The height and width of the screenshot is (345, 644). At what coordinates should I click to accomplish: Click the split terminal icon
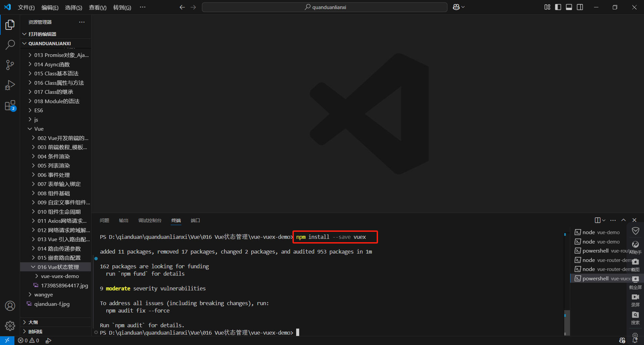coord(597,220)
